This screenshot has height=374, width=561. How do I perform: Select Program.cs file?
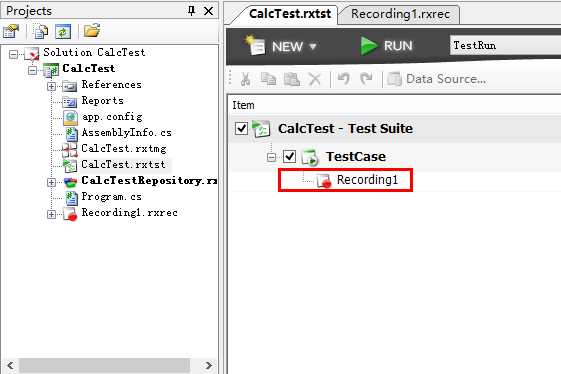tap(112, 196)
